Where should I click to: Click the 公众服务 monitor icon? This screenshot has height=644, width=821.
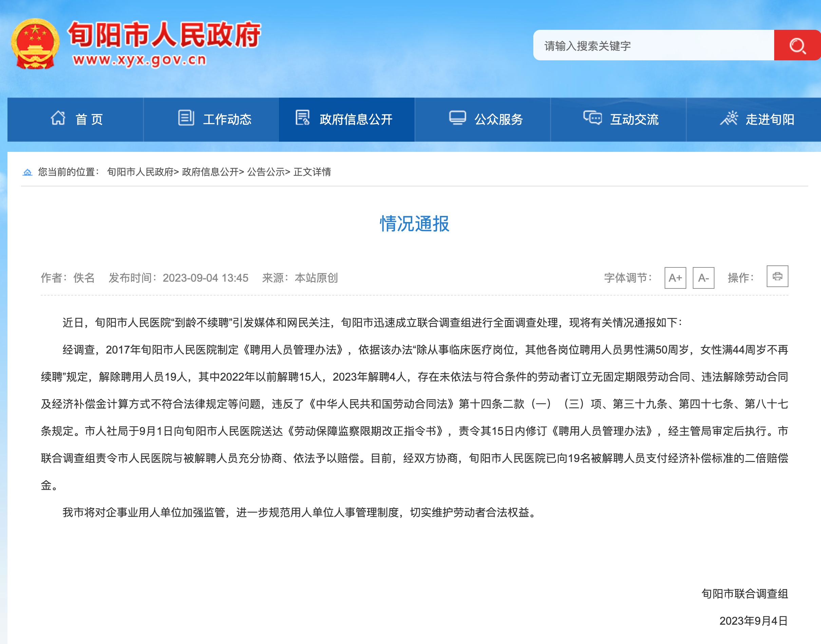457,118
